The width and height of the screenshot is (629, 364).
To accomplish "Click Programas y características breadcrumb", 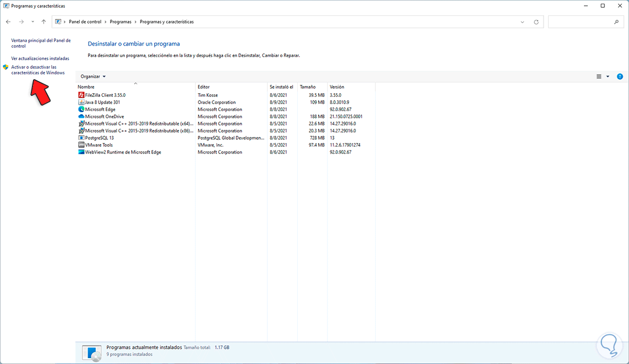I will click(x=167, y=22).
